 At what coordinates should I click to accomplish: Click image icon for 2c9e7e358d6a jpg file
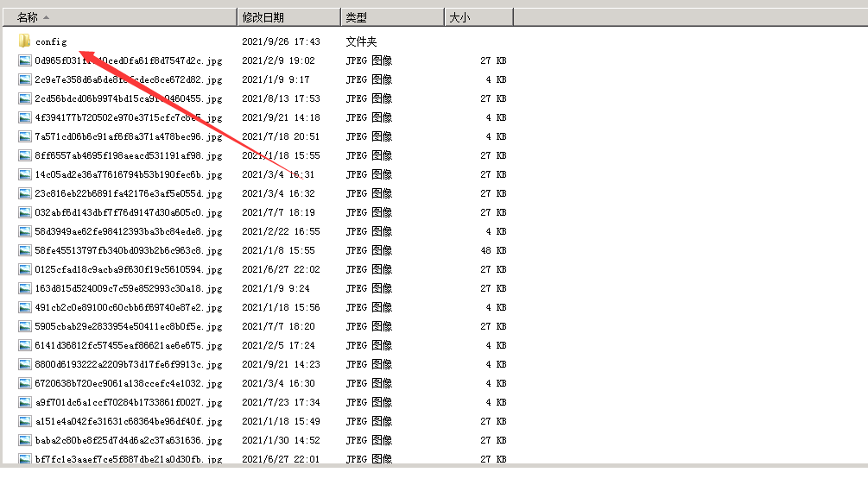pos(25,79)
